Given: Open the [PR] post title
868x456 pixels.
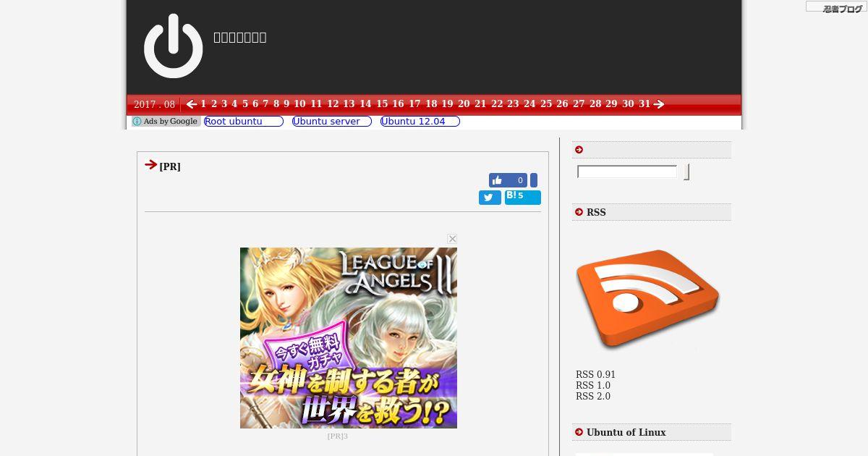Looking at the screenshot, I should (170, 166).
